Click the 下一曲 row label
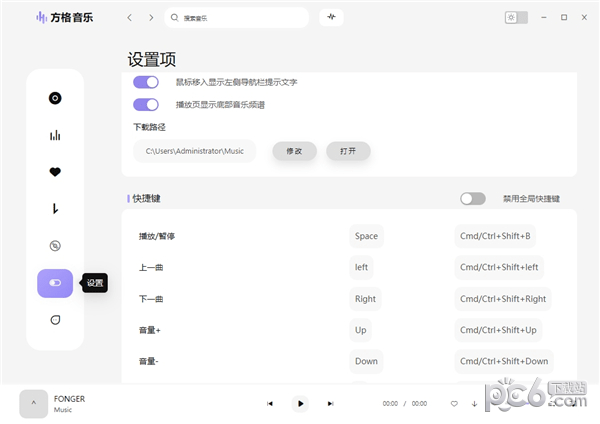This screenshot has width=600, height=424. click(151, 299)
